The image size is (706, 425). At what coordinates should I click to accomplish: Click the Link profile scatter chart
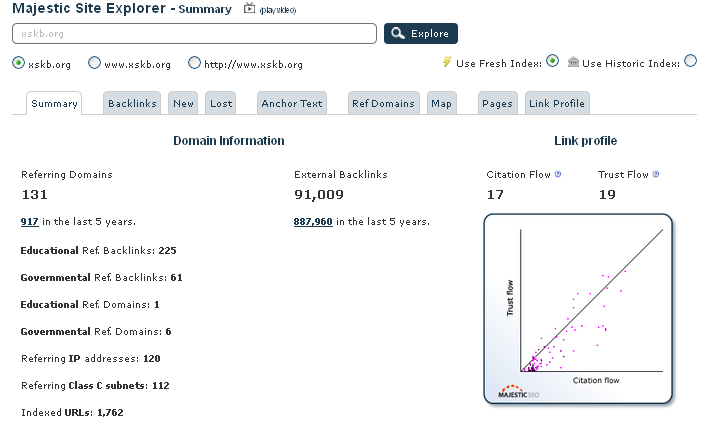tap(578, 309)
